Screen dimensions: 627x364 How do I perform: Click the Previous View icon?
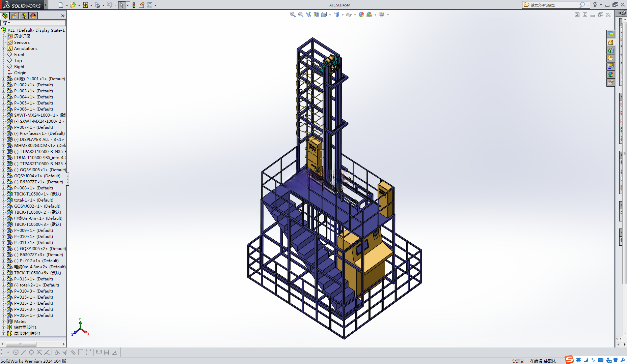pyautogui.click(x=308, y=14)
